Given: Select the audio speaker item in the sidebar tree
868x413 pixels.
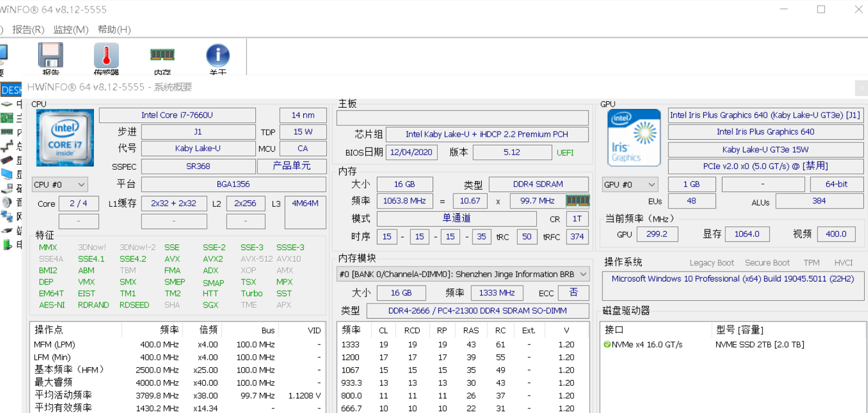Looking at the screenshot, I should pyautogui.click(x=7, y=202).
